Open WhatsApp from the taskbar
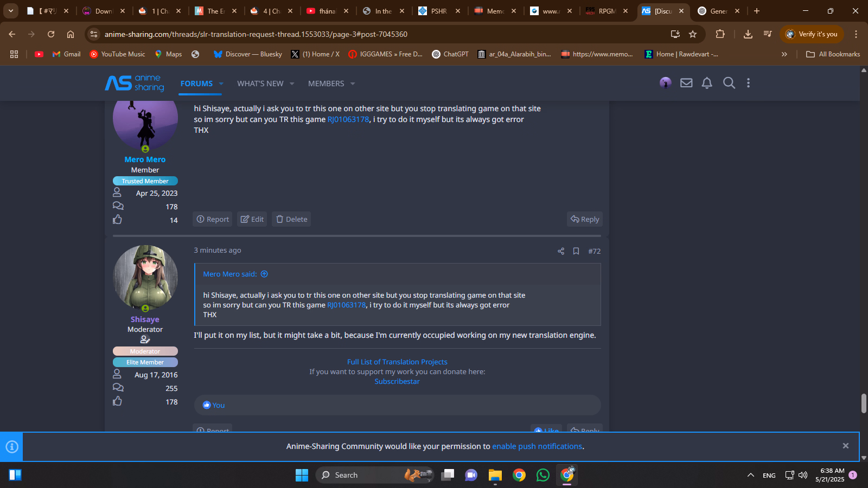Image resolution: width=868 pixels, height=488 pixels. click(x=542, y=475)
